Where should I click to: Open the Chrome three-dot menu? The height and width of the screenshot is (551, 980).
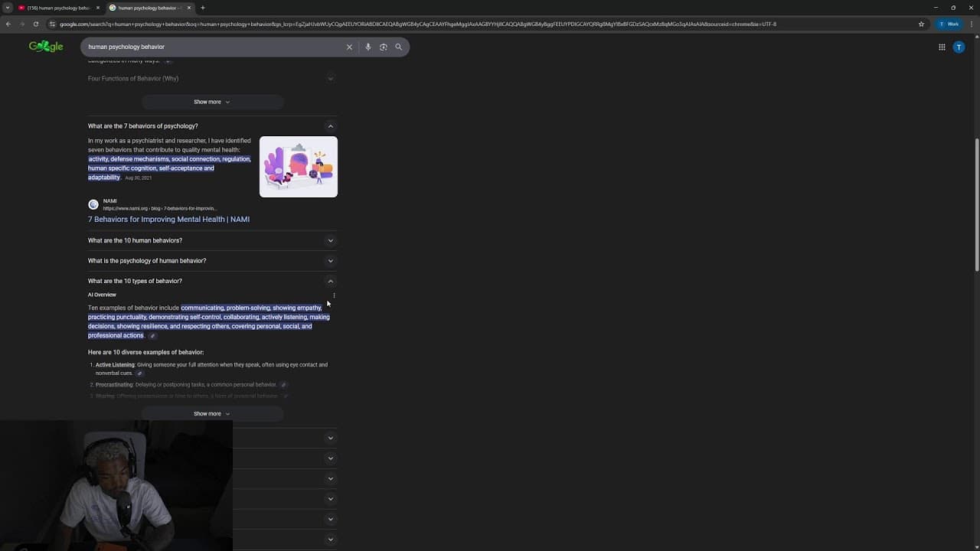[x=971, y=24]
